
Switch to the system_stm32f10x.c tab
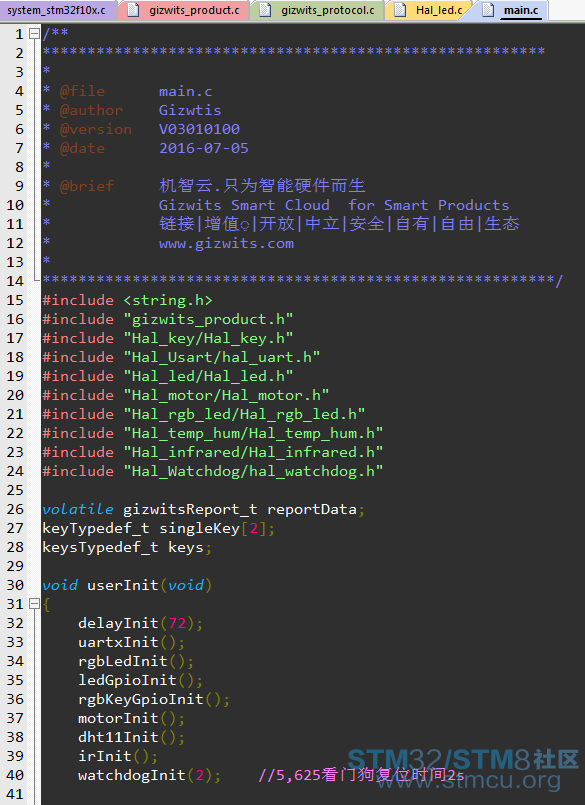point(58,10)
